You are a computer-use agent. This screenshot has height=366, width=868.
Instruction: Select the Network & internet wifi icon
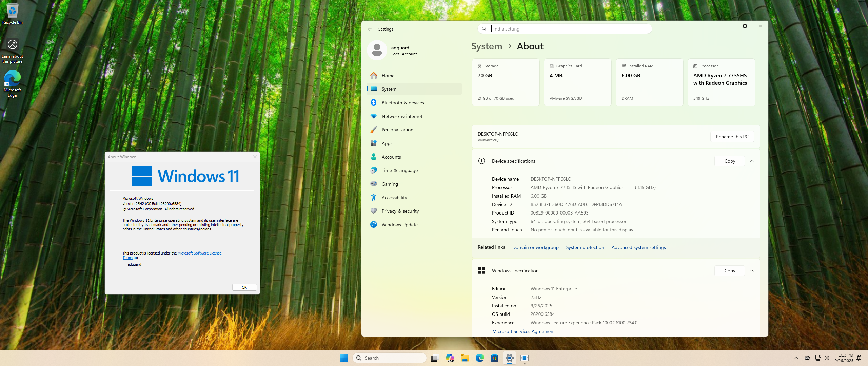point(374,116)
